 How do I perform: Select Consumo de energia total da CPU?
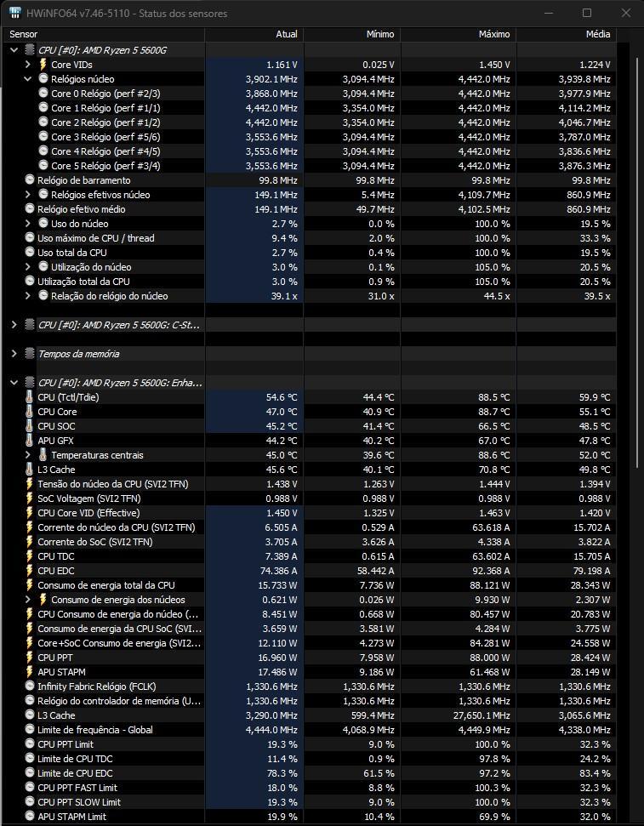pyautogui.click(x=310, y=585)
